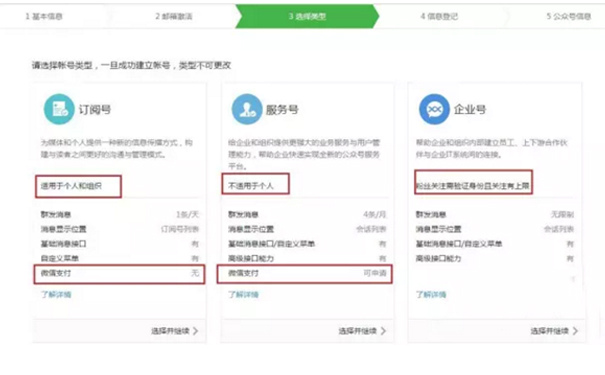Open 了解详情 link under 企业号

tap(431, 295)
